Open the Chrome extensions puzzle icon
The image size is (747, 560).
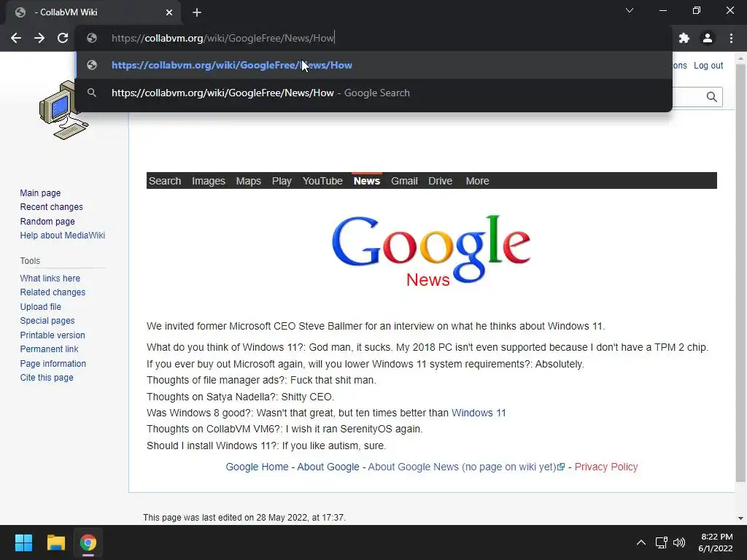(684, 38)
